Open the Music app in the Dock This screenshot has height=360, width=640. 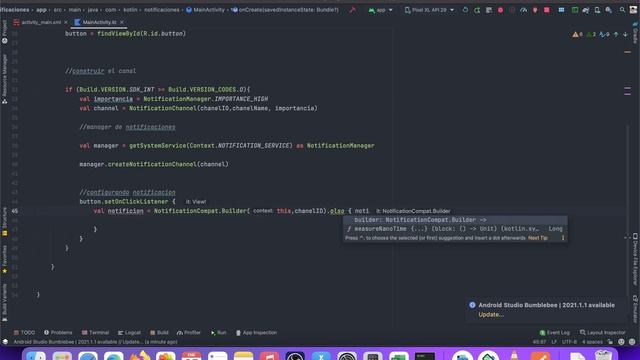pos(269,356)
